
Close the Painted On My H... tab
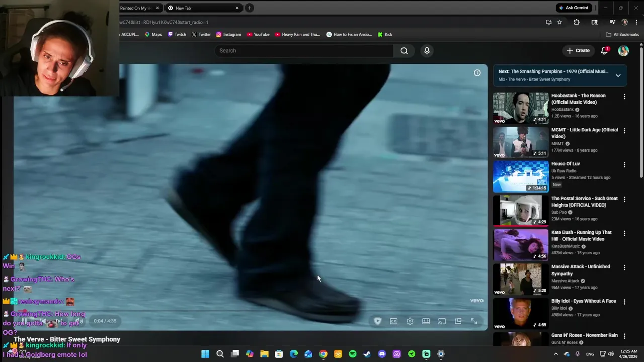click(157, 8)
